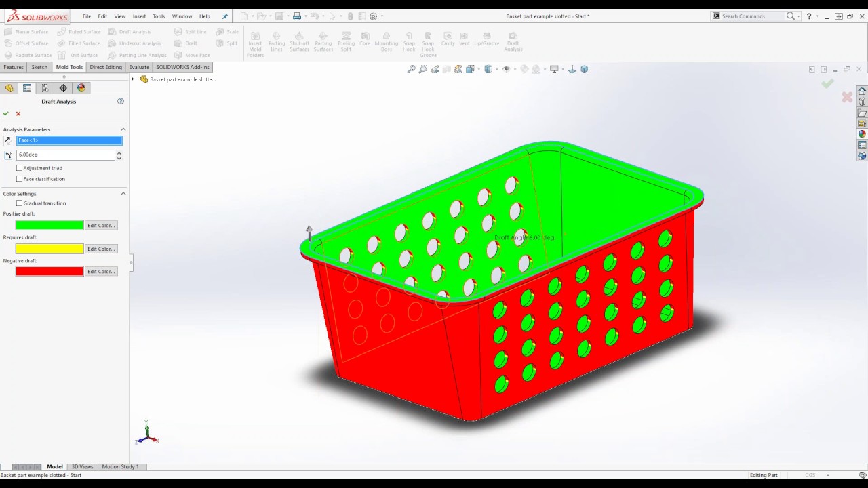Open the Sketch tab

click(x=39, y=67)
